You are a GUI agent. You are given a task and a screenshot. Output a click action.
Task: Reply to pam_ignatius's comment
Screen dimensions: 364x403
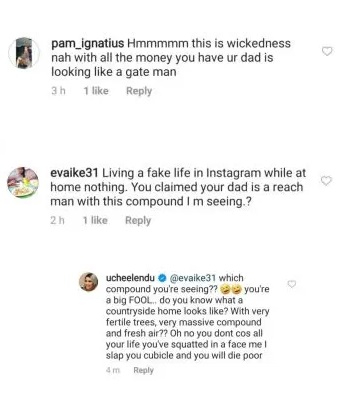(x=139, y=91)
